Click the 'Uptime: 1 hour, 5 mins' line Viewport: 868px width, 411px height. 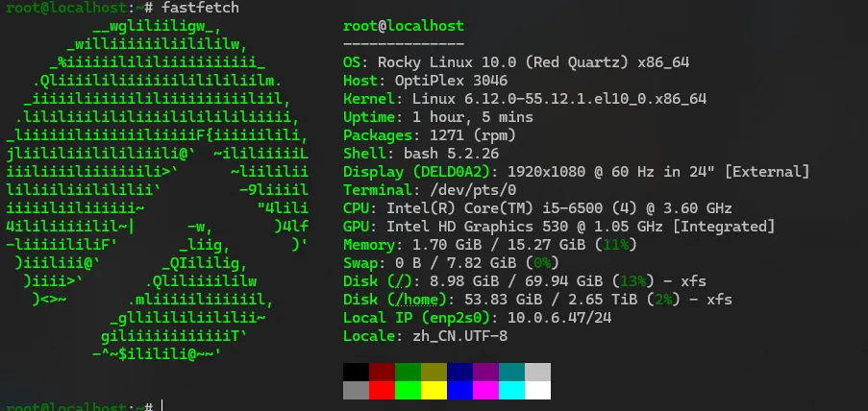438,117
